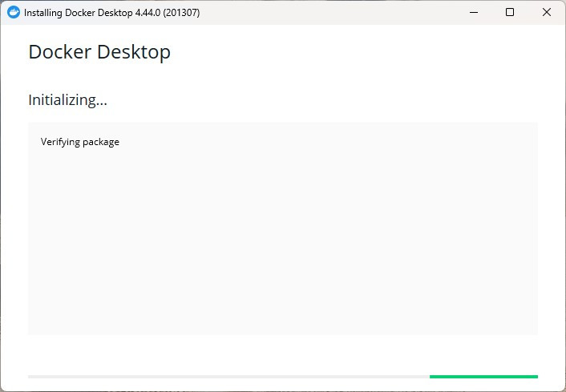Click the Docker whale icon in title bar
This screenshot has width=566, height=392.
[x=14, y=12]
